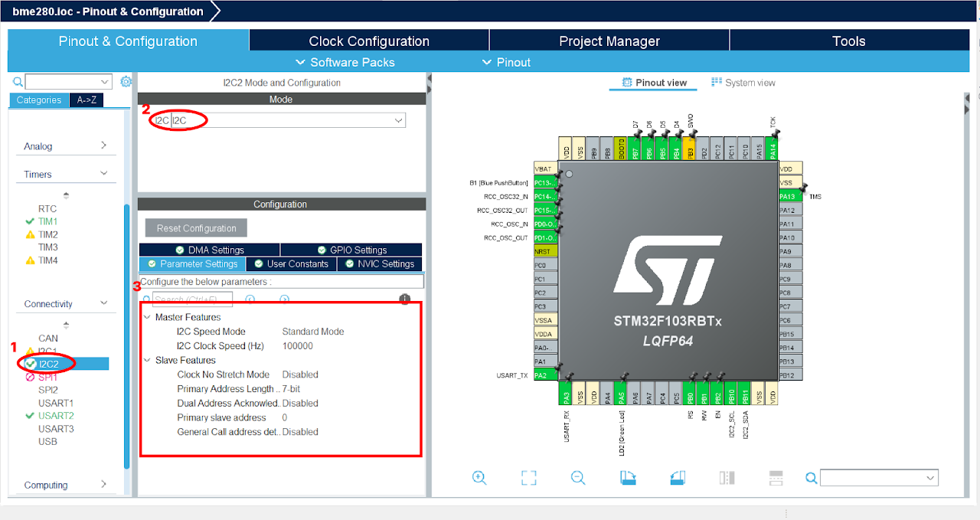This screenshot has width=980, height=520.
Task: Switch to the Clock Configuration tab
Action: click(x=369, y=41)
